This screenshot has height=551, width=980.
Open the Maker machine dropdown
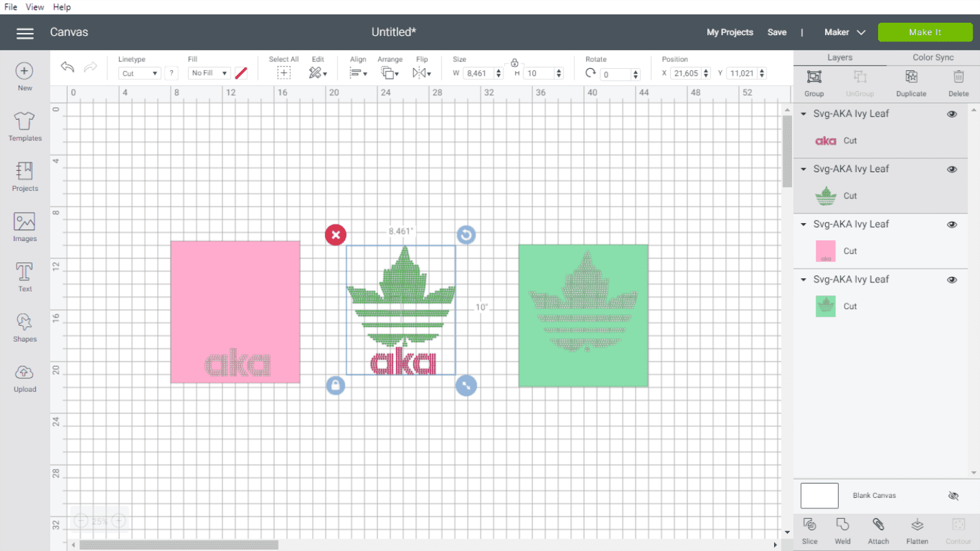(x=845, y=32)
